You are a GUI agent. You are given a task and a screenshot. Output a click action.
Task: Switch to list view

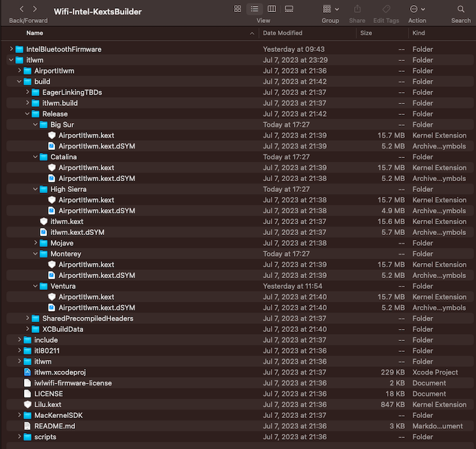pos(255,9)
